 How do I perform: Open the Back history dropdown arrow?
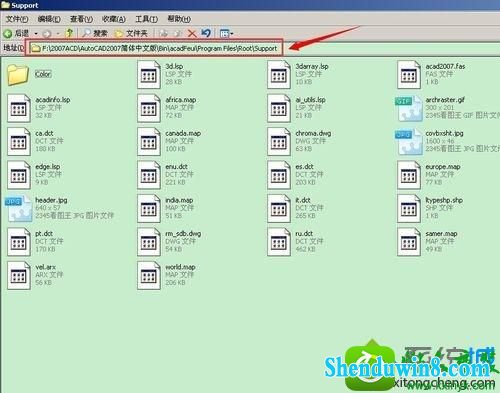(36, 33)
